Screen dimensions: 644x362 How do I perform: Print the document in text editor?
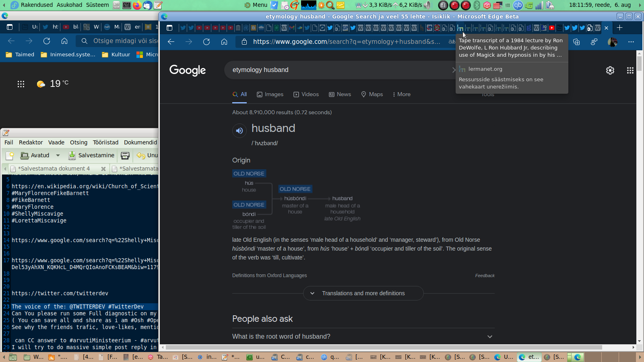(x=125, y=156)
